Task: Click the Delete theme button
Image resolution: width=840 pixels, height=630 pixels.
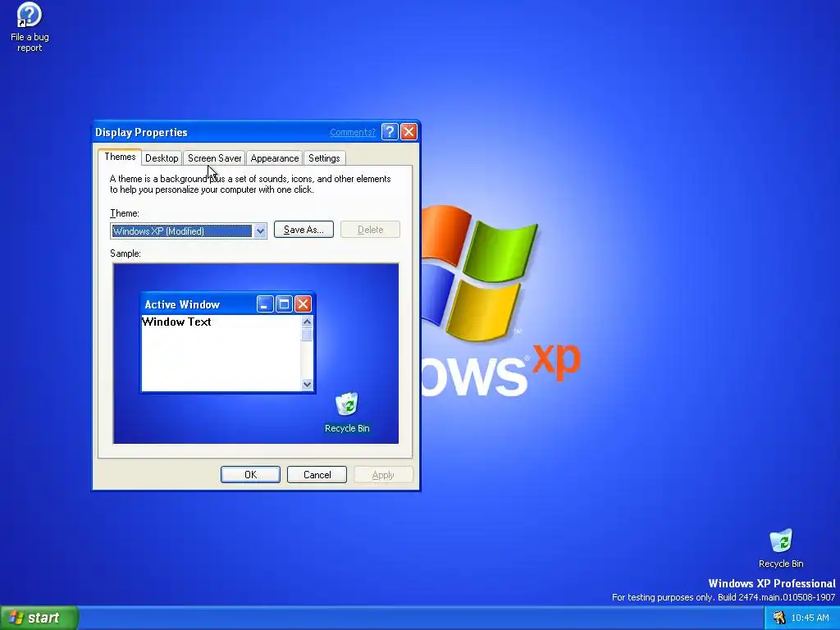Action: [370, 230]
